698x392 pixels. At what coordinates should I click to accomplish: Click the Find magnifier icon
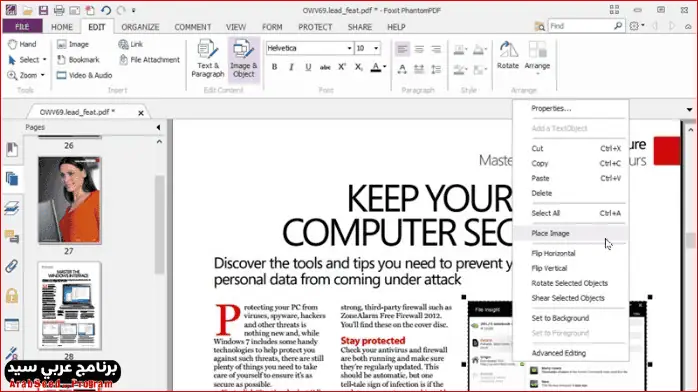click(x=618, y=26)
